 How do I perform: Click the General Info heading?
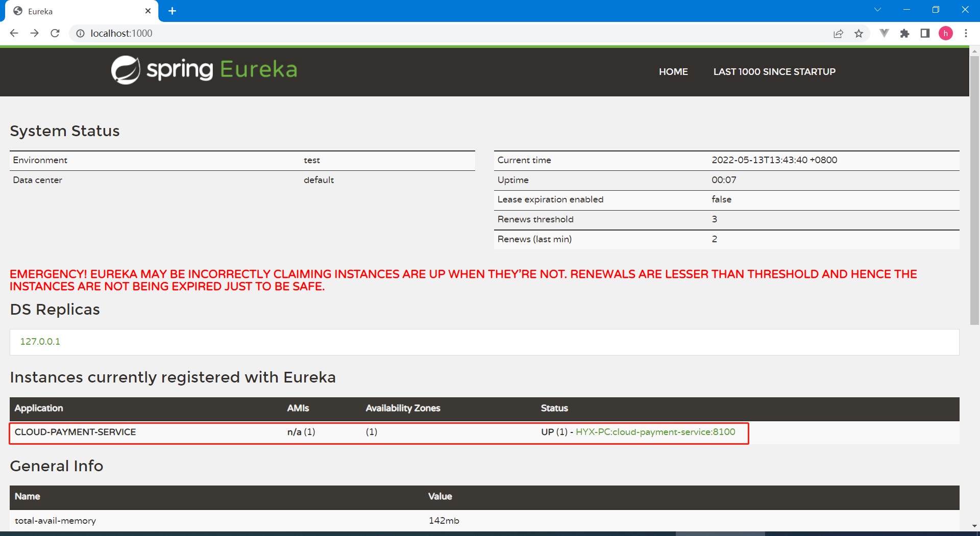(57, 466)
